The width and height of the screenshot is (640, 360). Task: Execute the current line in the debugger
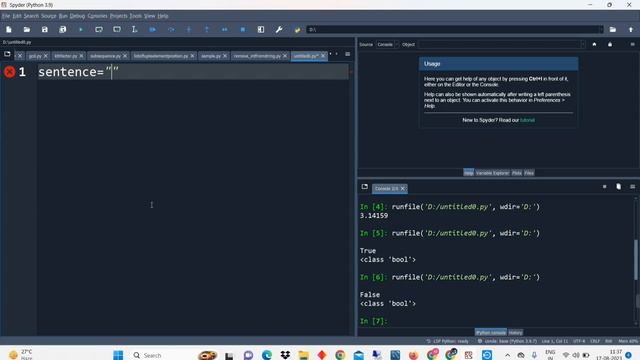pos(171,29)
